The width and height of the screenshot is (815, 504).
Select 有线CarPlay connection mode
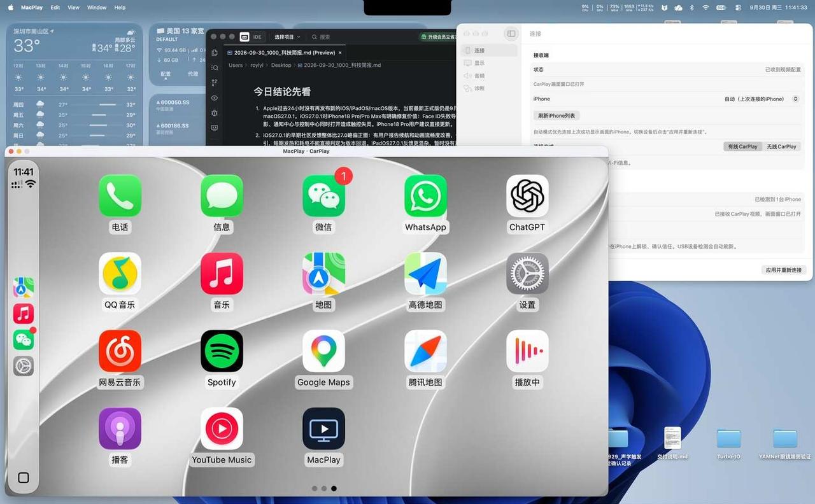coord(743,146)
